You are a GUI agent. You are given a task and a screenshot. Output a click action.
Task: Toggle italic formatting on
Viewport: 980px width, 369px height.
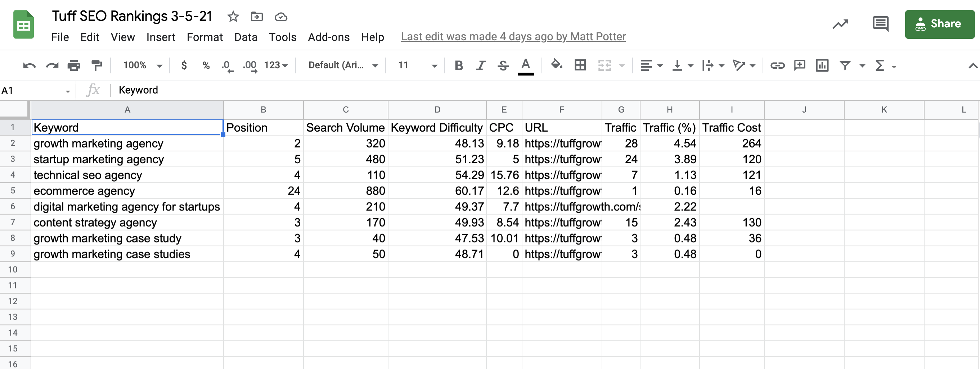(481, 65)
